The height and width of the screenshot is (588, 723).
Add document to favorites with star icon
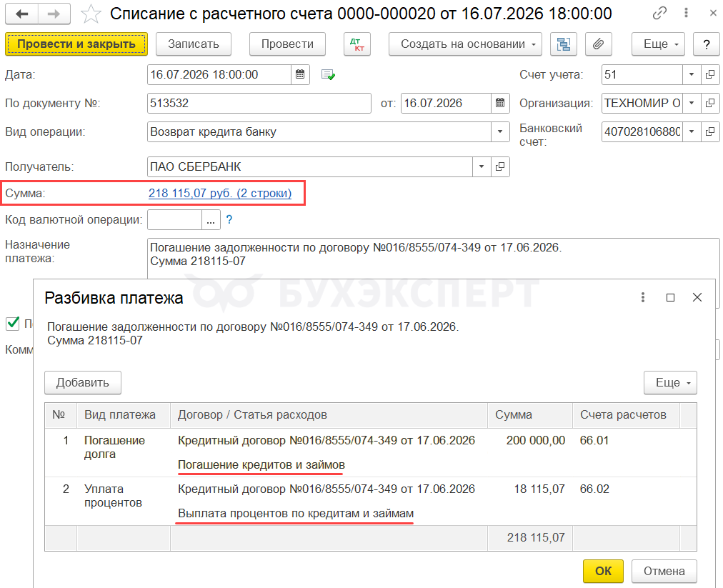90,14
